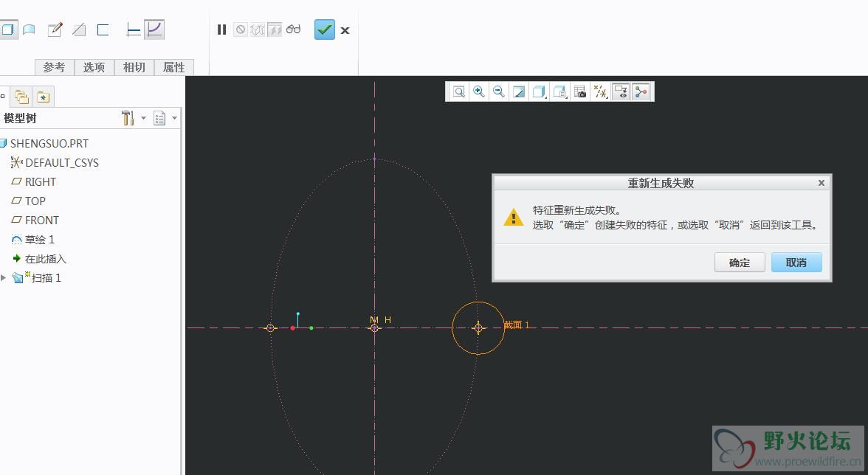Expand model tree settings dropdown arrow
Image resolution: width=868 pixels, height=475 pixels.
[143, 118]
